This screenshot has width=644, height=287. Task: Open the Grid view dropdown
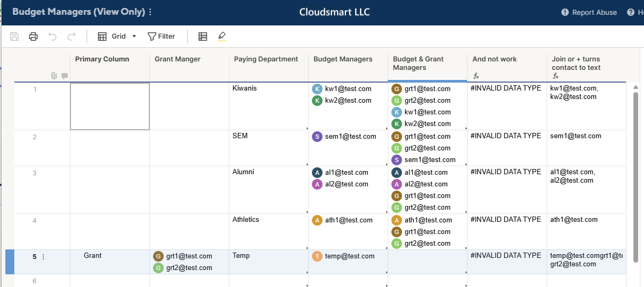(x=117, y=37)
